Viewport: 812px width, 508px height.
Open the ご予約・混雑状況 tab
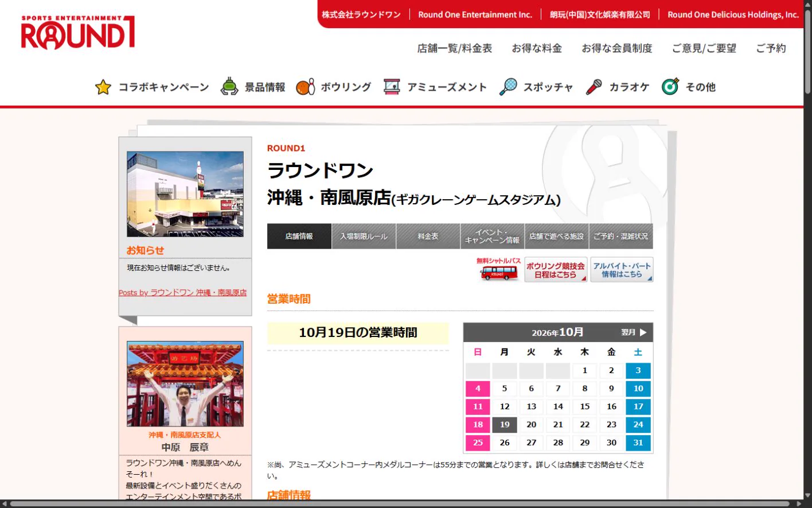click(x=621, y=236)
